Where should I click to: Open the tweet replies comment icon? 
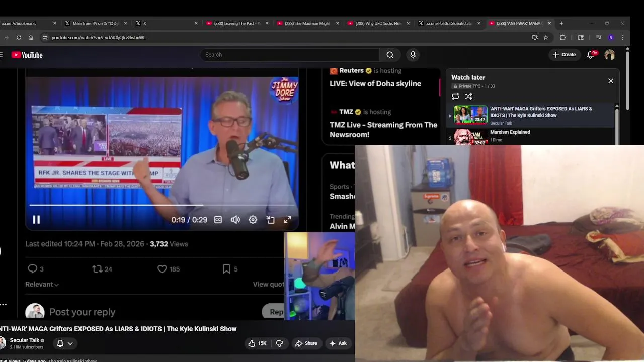32,269
